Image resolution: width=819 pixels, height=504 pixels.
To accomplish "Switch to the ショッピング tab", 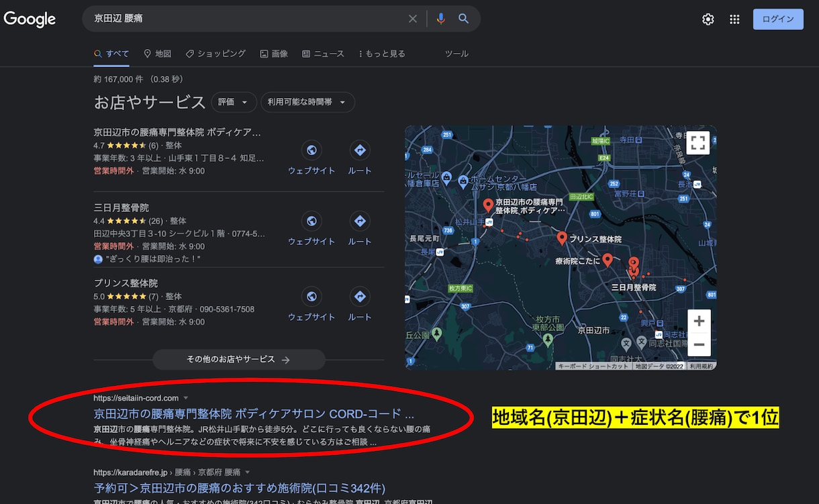I will [x=215, y=54].
